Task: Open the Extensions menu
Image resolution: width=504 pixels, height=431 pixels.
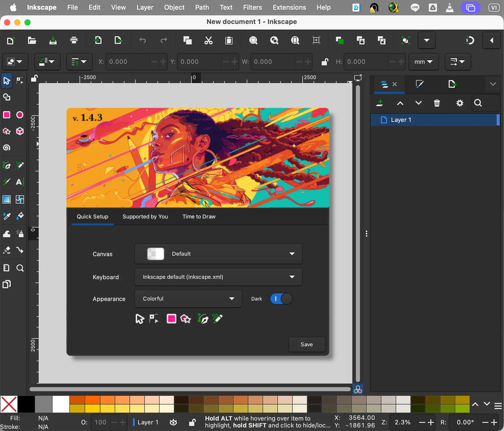Action: click(289, 7)
